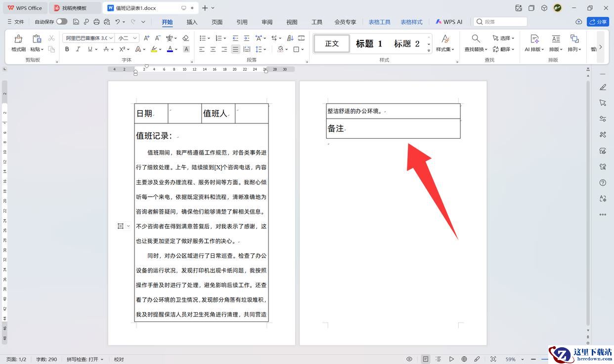Open the spell check 拼写检查 dropdown
Image resolution: width=614 pixels, height=364 pixels.
pyautogui.click(x=85, y=359)
